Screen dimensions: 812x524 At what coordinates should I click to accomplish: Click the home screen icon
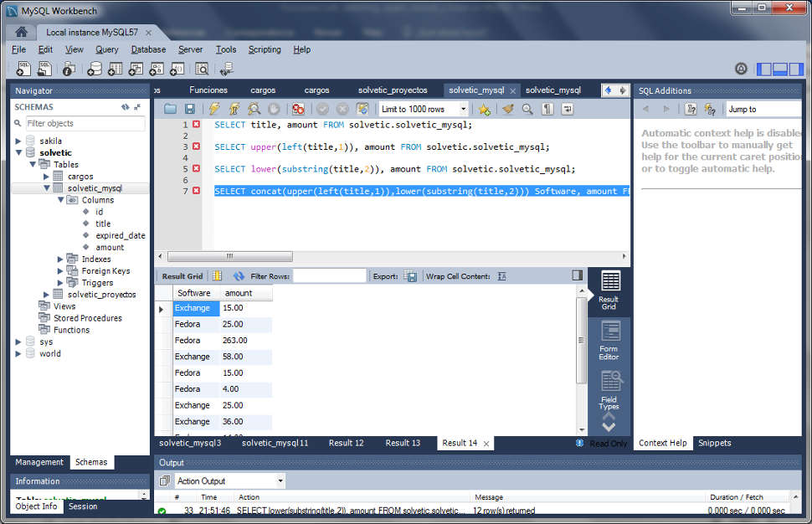[21, 32]
